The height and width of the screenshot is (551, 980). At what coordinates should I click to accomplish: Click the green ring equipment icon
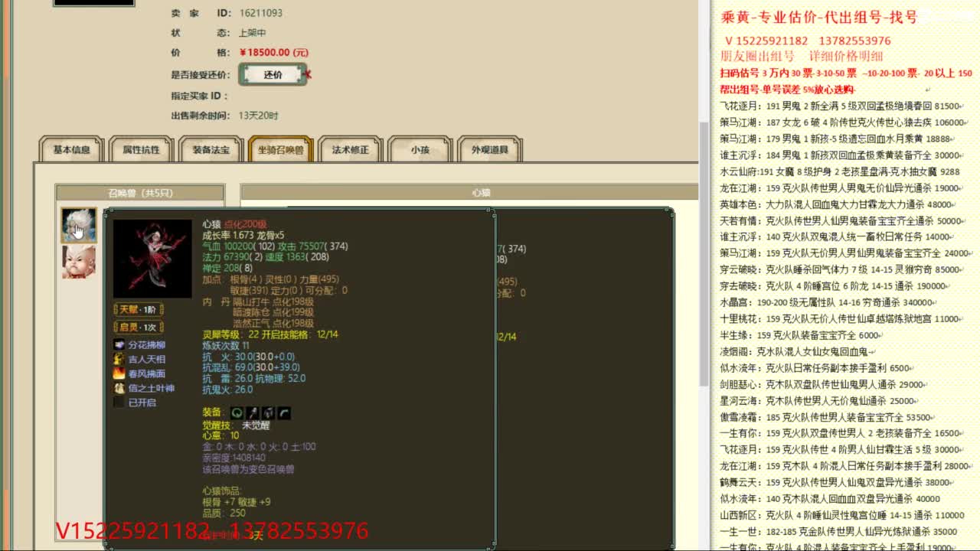[x=237, y=413]
